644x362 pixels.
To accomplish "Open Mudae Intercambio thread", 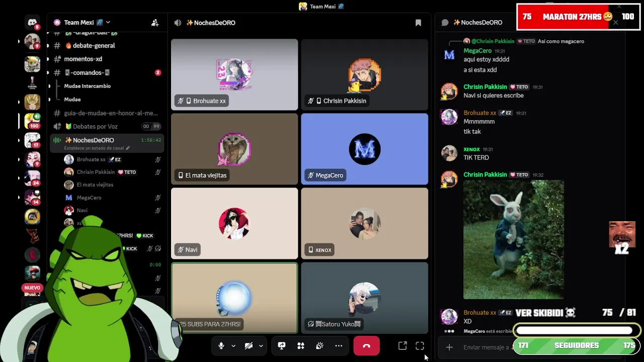I will [87, 86].
